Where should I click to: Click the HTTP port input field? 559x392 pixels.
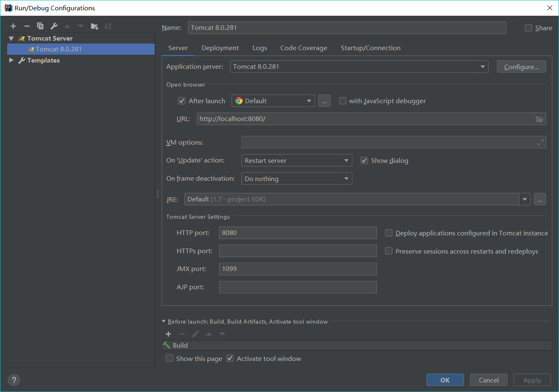(x=297, y=233)
